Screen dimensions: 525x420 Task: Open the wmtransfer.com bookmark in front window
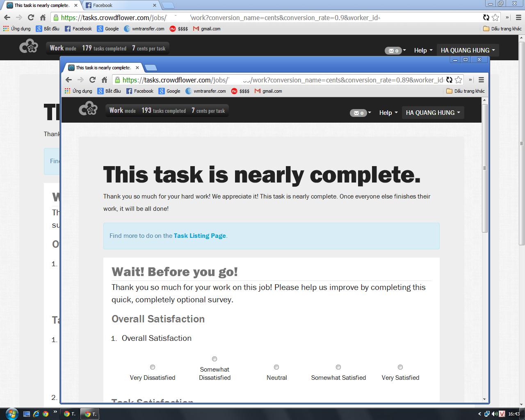click(x=205, y=91)
